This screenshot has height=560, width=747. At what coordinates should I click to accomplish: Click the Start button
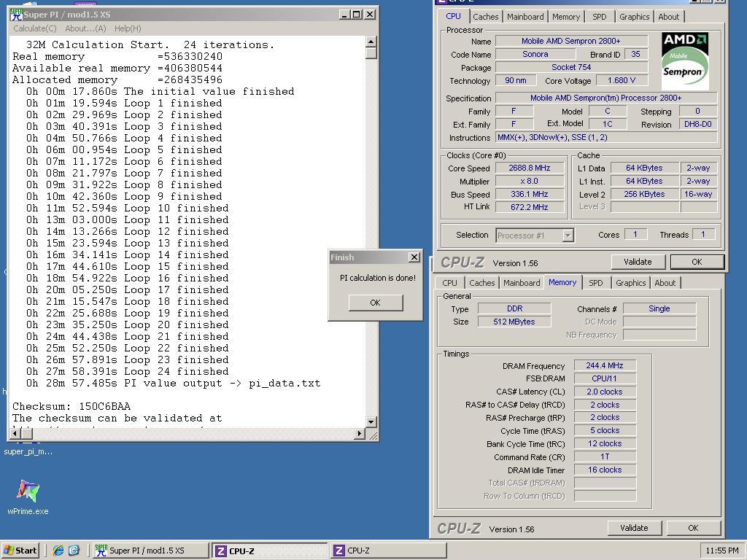tap(20, 551)
